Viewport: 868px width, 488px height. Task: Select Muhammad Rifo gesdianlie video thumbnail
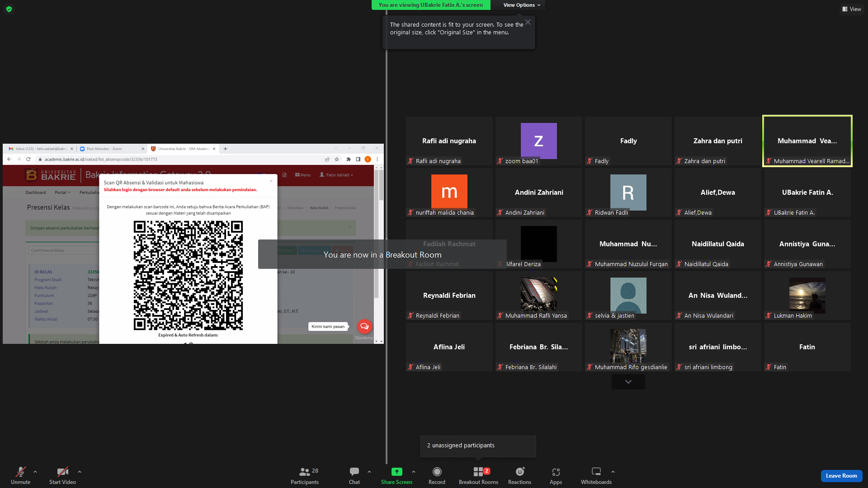point(628,346)
